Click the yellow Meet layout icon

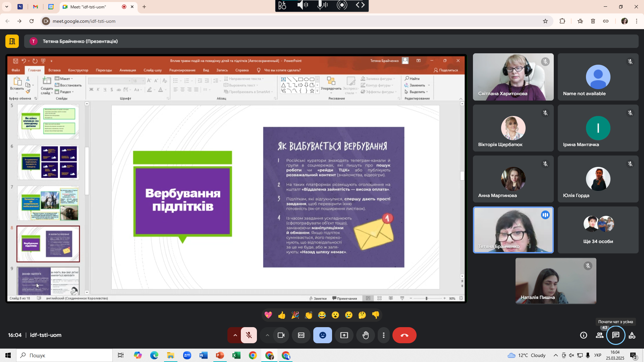point(12,41)
